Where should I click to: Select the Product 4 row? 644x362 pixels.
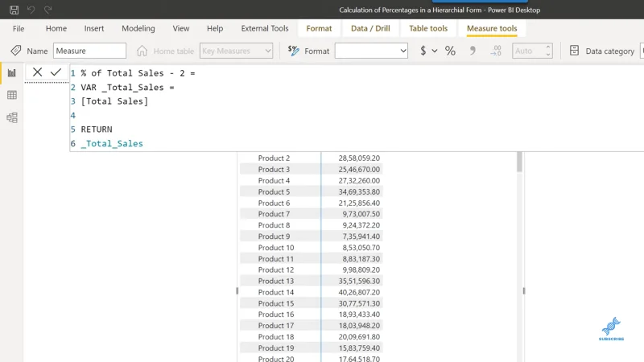(x=311, y=180)
